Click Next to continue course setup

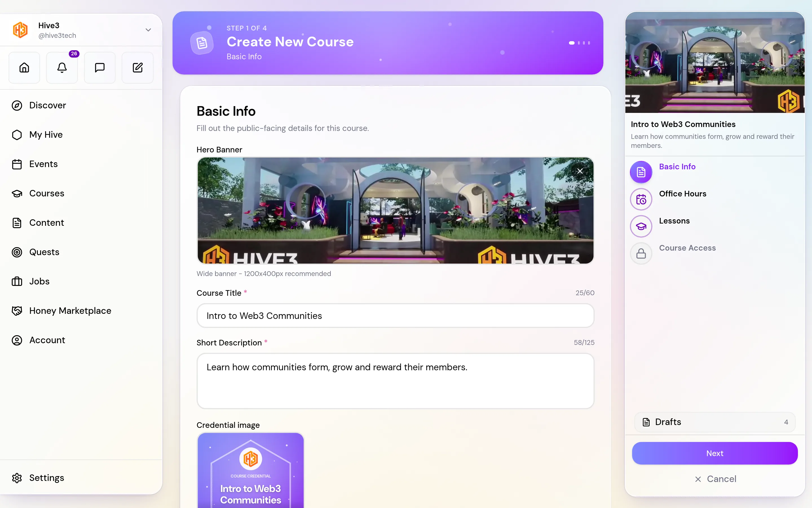coord(715,453)
